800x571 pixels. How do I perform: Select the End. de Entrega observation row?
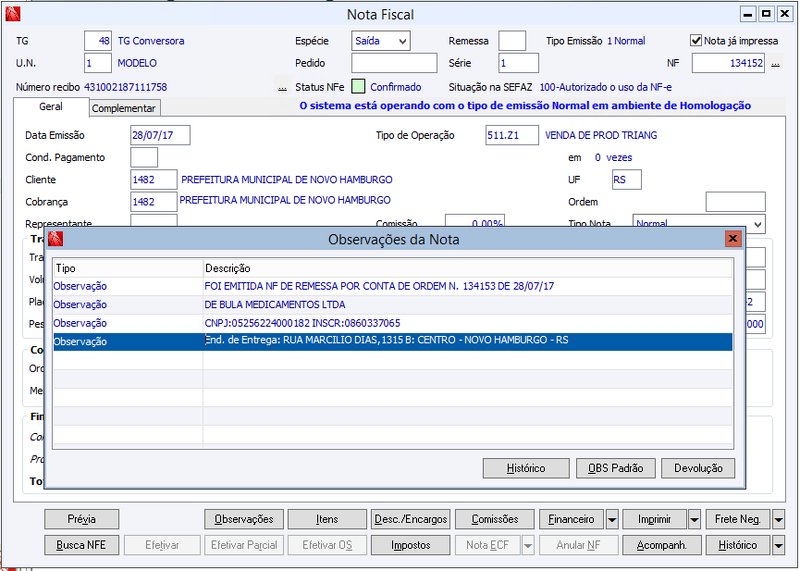click(x=393, y=341)
